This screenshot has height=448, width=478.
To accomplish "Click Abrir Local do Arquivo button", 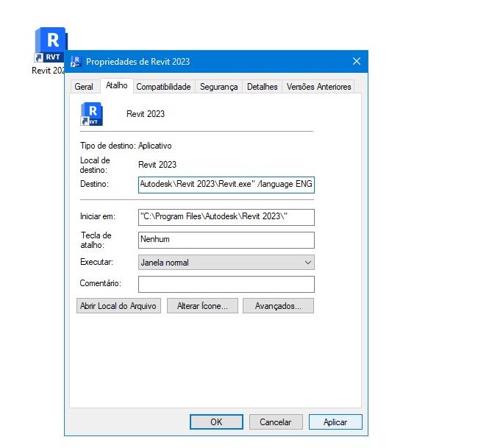I will coord(118,306).
